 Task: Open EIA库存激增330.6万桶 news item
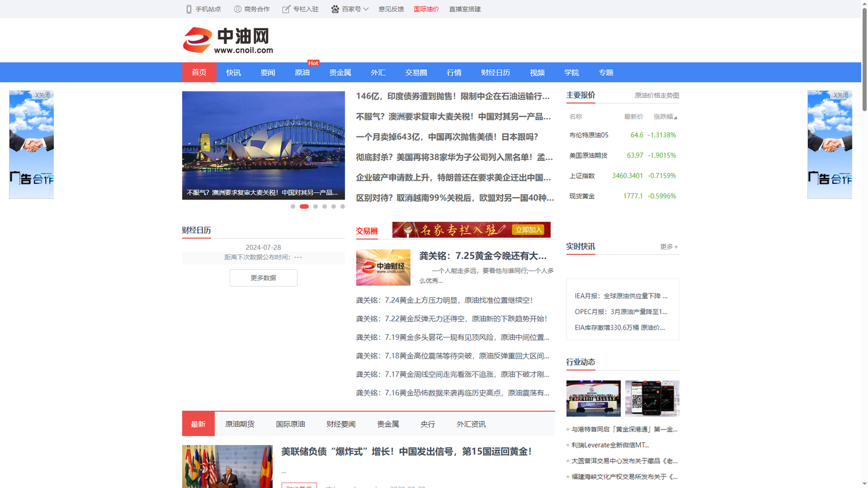[x=620, y=328]
